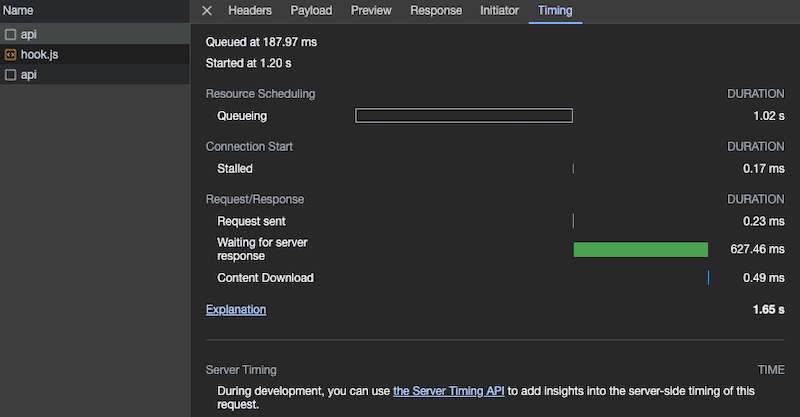Switch to the Payload tab

pos(311,11)
